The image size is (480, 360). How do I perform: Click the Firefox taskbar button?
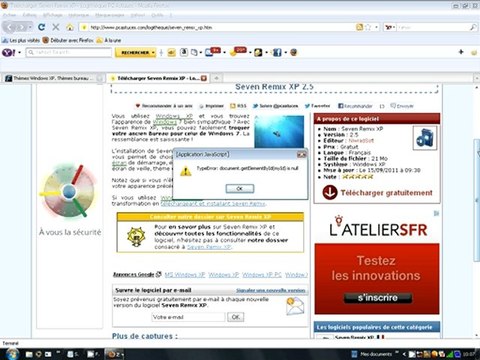114,354
